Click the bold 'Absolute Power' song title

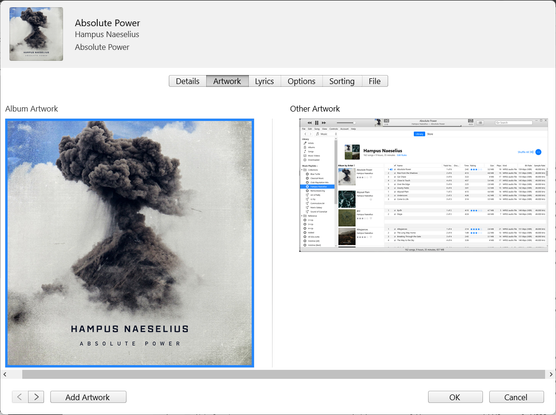tap(107, 23)
